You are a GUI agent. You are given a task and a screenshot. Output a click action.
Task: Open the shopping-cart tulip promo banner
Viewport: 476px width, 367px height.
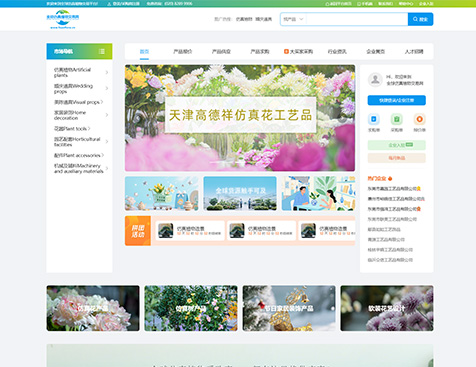(162, 193)
